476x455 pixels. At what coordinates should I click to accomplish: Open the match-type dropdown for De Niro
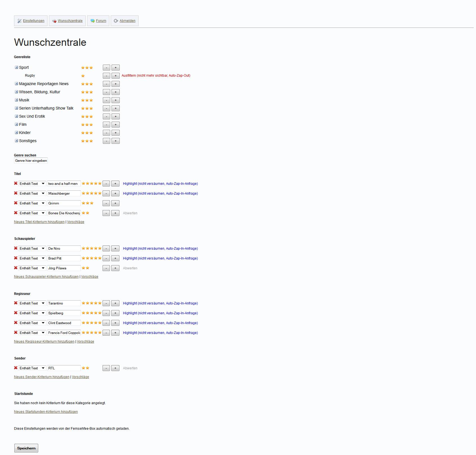click(32, 248)
